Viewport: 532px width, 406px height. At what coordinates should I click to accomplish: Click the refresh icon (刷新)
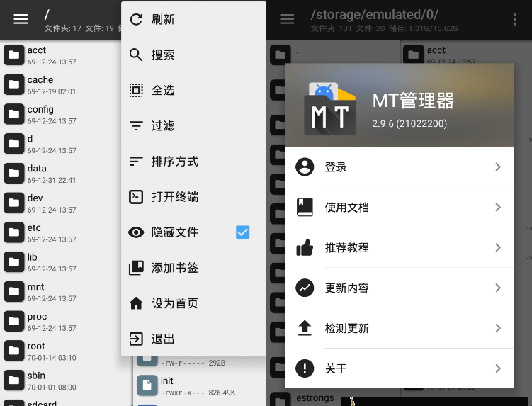click(x=136, y=19)
